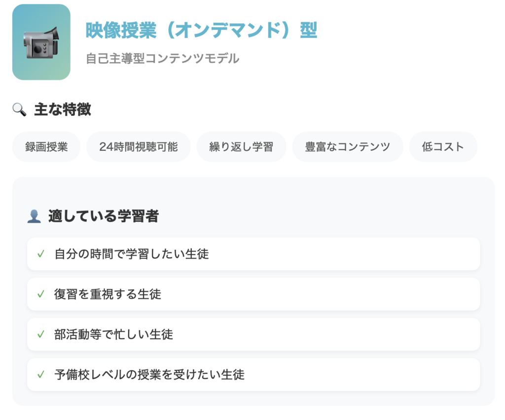Click the 適している学習者 section heading

point(104,216)
